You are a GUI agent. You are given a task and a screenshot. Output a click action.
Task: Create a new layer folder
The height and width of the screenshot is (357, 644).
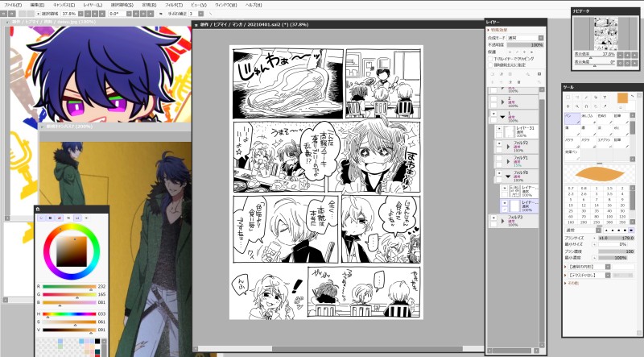(x=510, y=74)
